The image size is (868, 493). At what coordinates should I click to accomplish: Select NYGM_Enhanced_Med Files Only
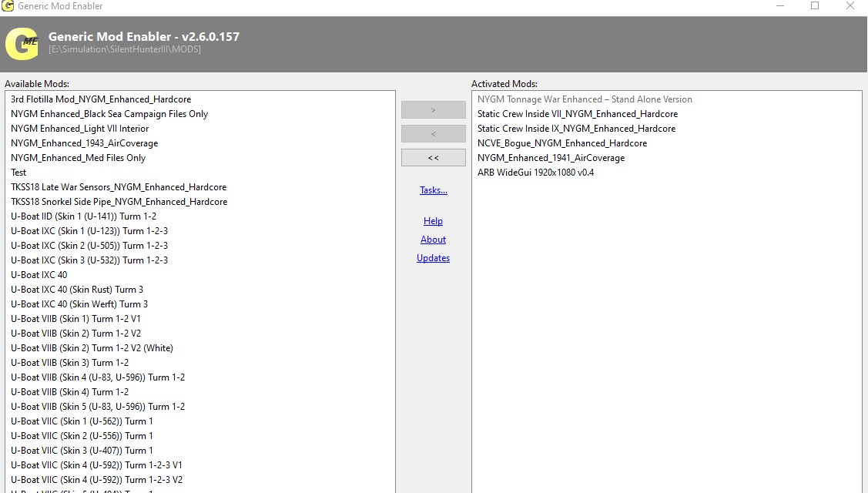click(x=78, y=158)
